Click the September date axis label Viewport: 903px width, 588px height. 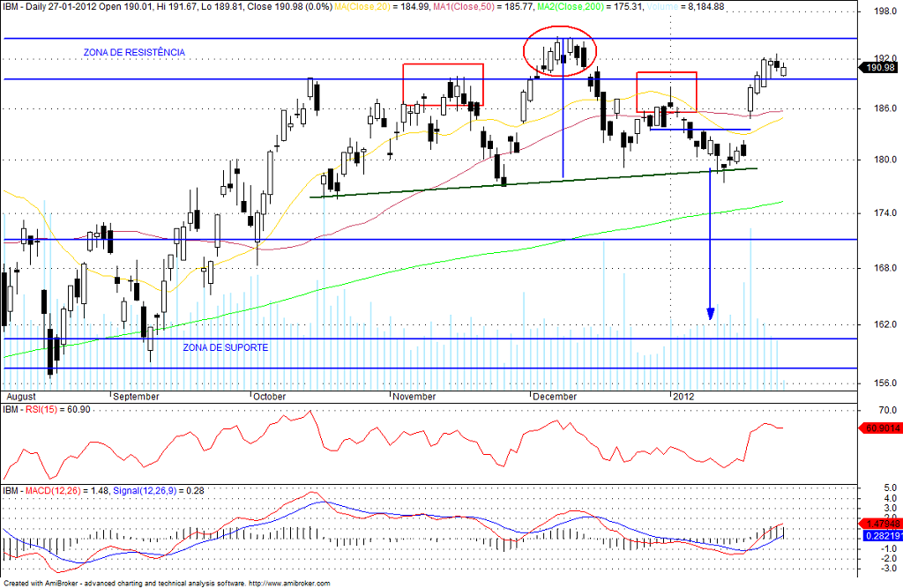click(136, 397)
